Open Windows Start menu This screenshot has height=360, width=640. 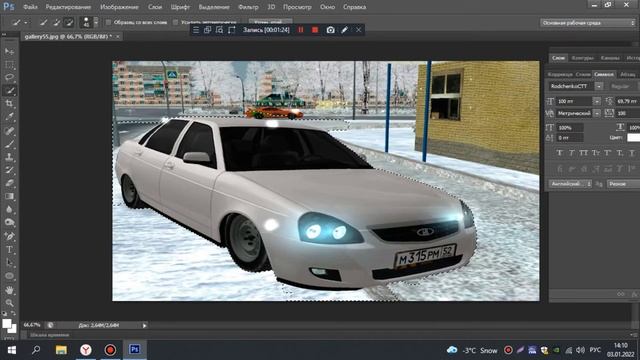click(11, 350)
